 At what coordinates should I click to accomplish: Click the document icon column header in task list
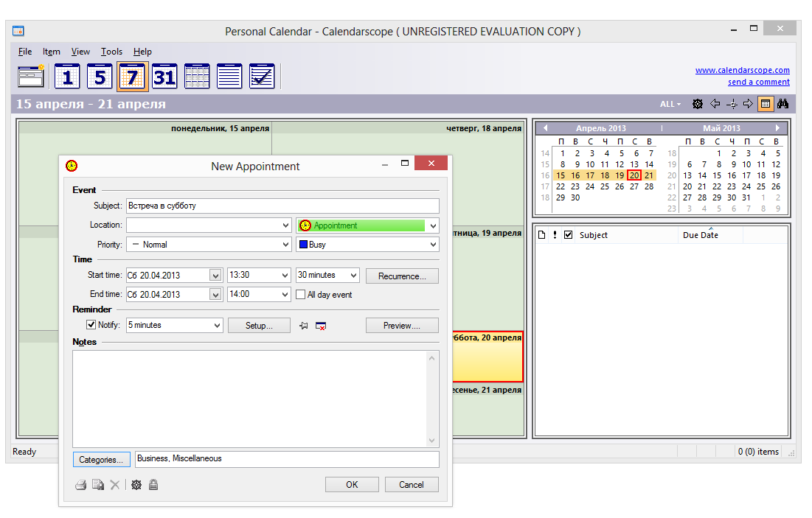pos(541,235)
